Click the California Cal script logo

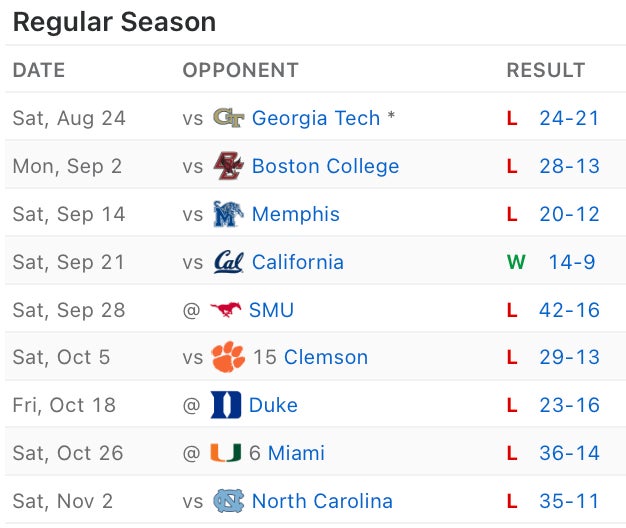(x=228, y=262)
